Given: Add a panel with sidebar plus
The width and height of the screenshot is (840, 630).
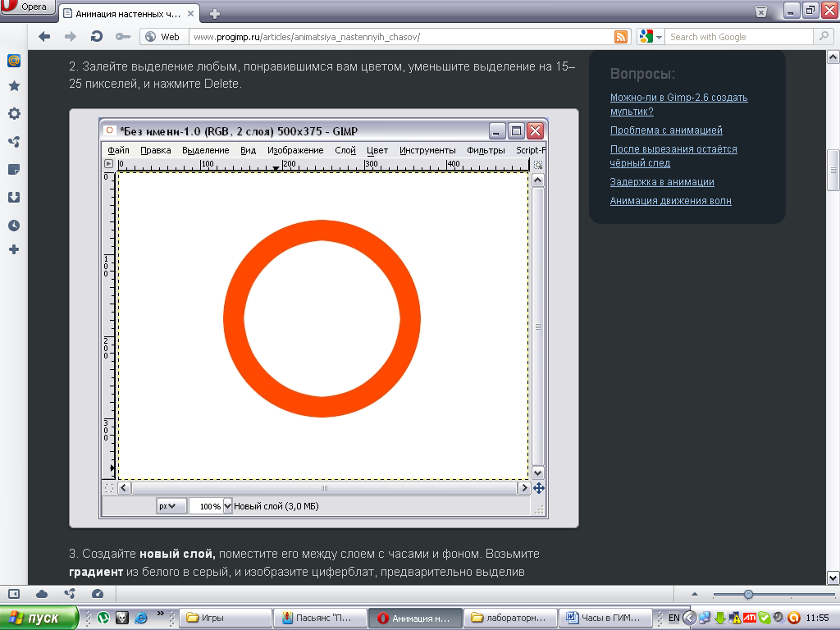Looking at the screenshot, I should click(x=15, y=249).
